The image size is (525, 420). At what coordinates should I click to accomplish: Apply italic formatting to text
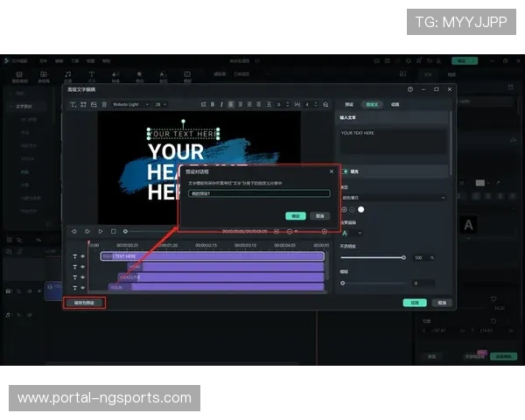(x=221, y=104)
